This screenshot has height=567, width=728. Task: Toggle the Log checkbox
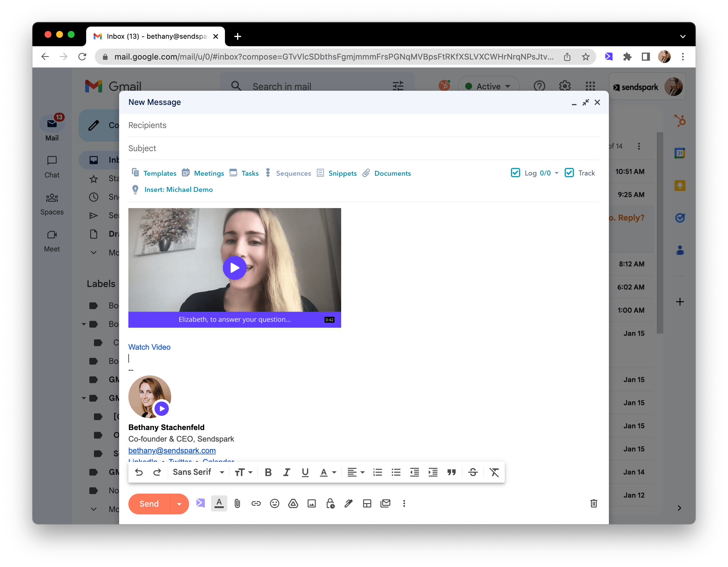(x=515, y=173)
